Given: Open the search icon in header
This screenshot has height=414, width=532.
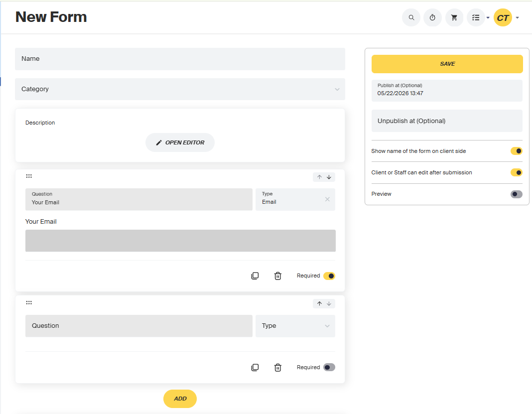Looking at the screenshot, I should (x=411, y=17).
